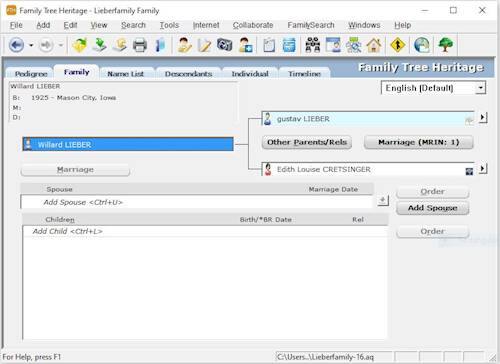Click the family group people icon
The image size is (500, 364).
[313, 45]
